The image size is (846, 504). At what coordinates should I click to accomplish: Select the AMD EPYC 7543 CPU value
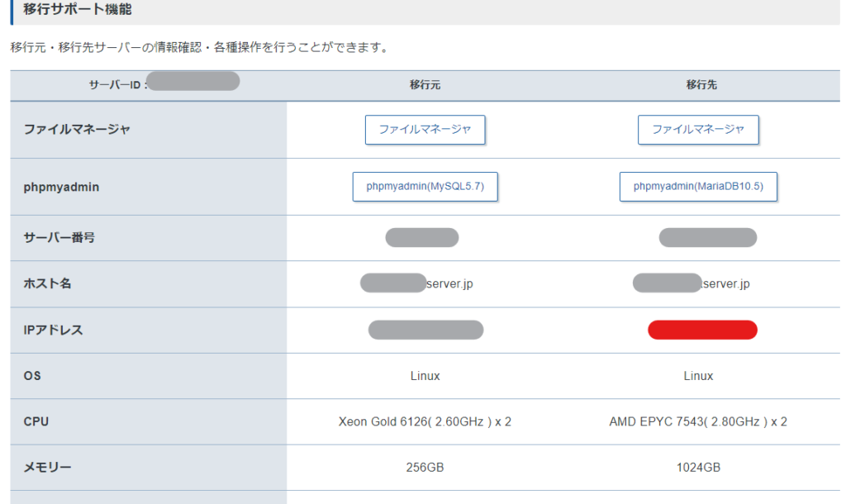coord(698,421)
